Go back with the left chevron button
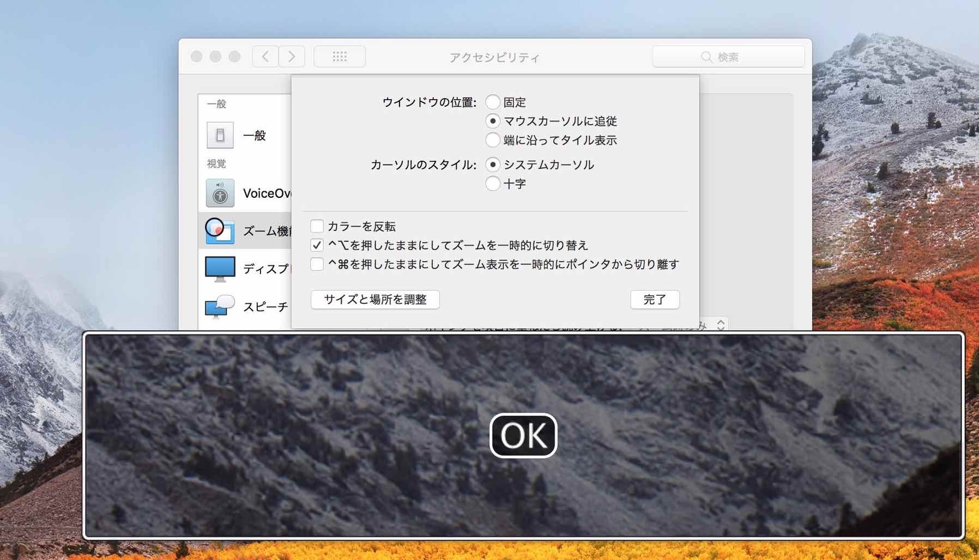The image size is (979, 560). (x=265, y=56)
